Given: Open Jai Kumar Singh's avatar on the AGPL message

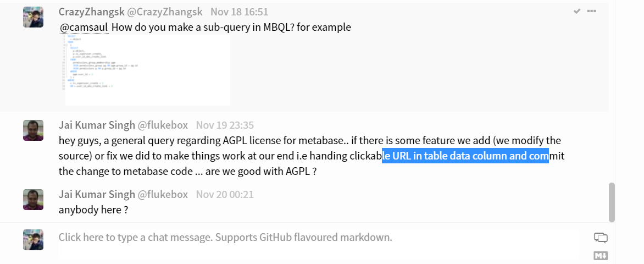Looking at the screenshot, I should click(x=34, y=130).
